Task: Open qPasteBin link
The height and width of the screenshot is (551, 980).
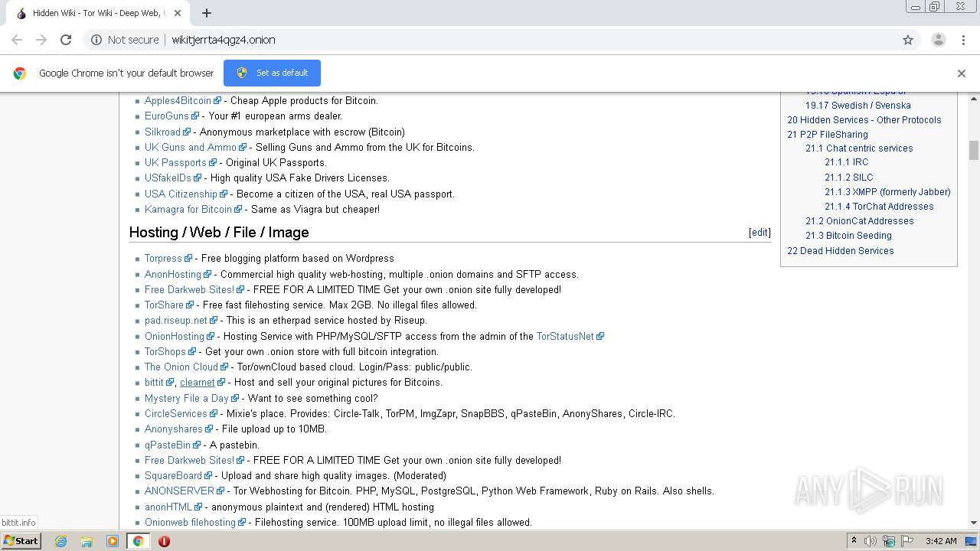Action: (x=168, y=445)
